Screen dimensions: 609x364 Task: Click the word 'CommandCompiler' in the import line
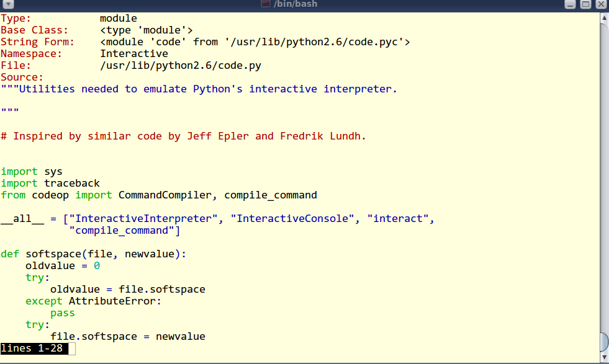165,195
